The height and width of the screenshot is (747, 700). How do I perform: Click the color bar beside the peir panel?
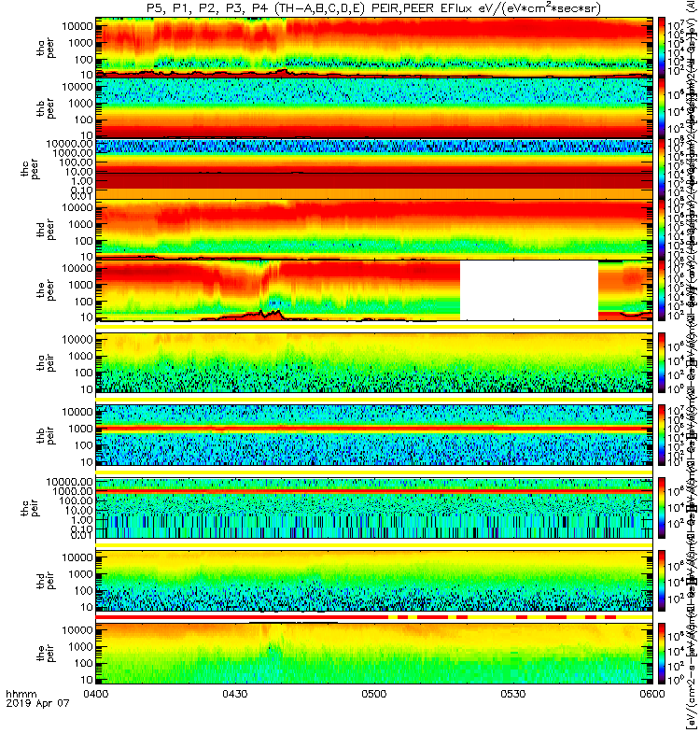[662, 653]
